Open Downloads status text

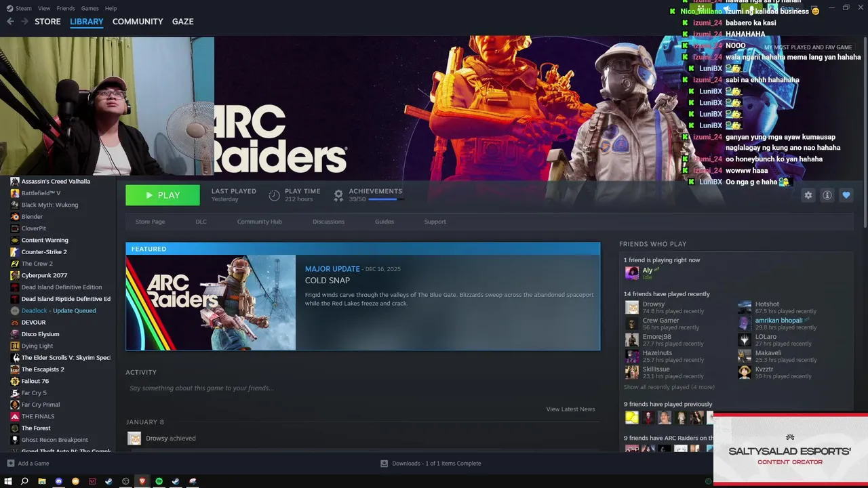436,464
